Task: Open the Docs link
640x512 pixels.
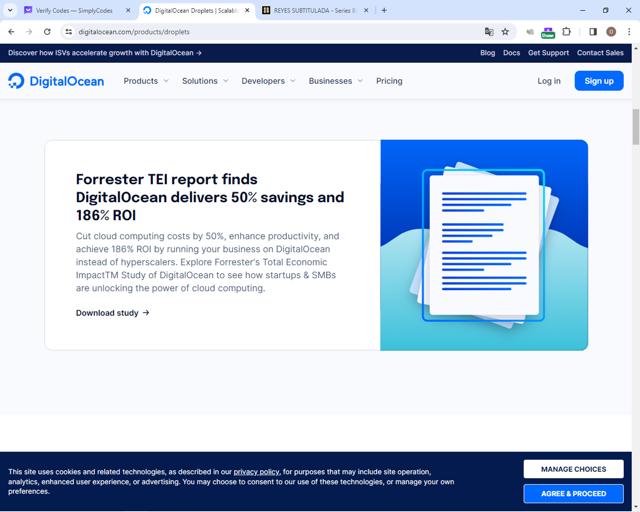Action: (x=511, y=53)
